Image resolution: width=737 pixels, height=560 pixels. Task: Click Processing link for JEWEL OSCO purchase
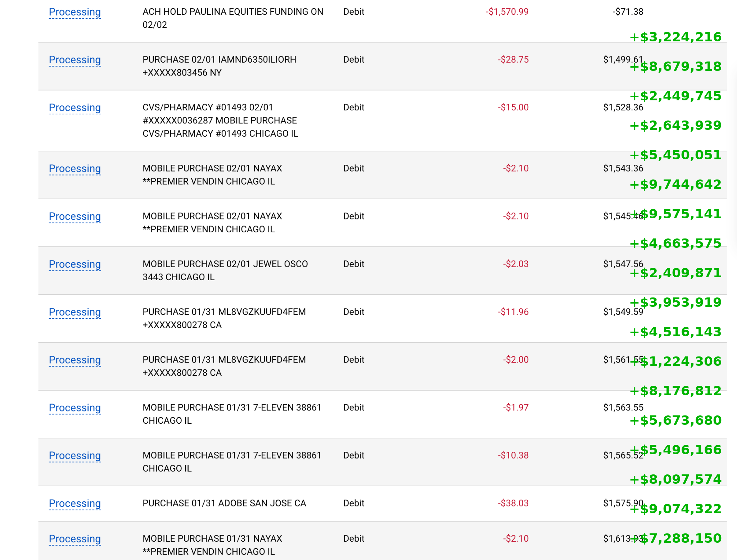(74, 264)
